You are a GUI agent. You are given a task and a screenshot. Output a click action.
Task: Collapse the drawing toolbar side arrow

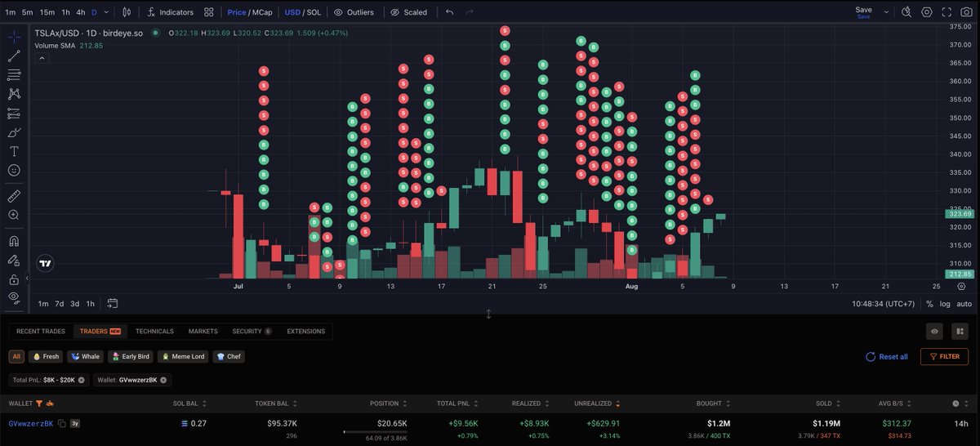coord(27,278)
